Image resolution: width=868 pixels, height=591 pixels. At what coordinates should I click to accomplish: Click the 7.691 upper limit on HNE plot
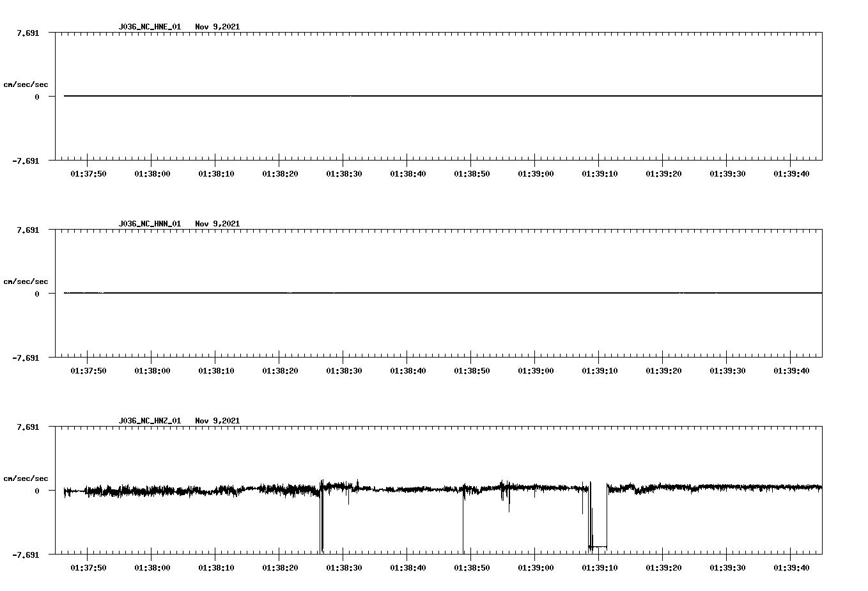[x=28, y=33]
